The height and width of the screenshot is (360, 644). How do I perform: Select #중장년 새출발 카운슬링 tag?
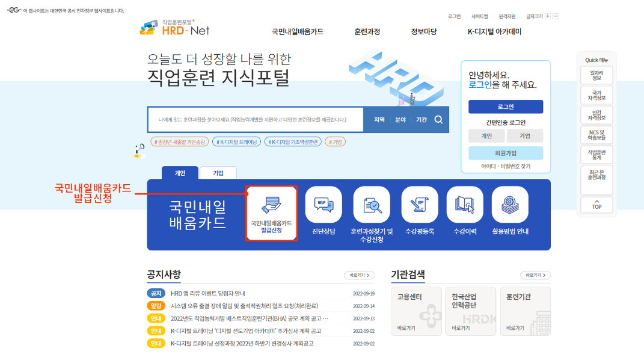(179, 142)
